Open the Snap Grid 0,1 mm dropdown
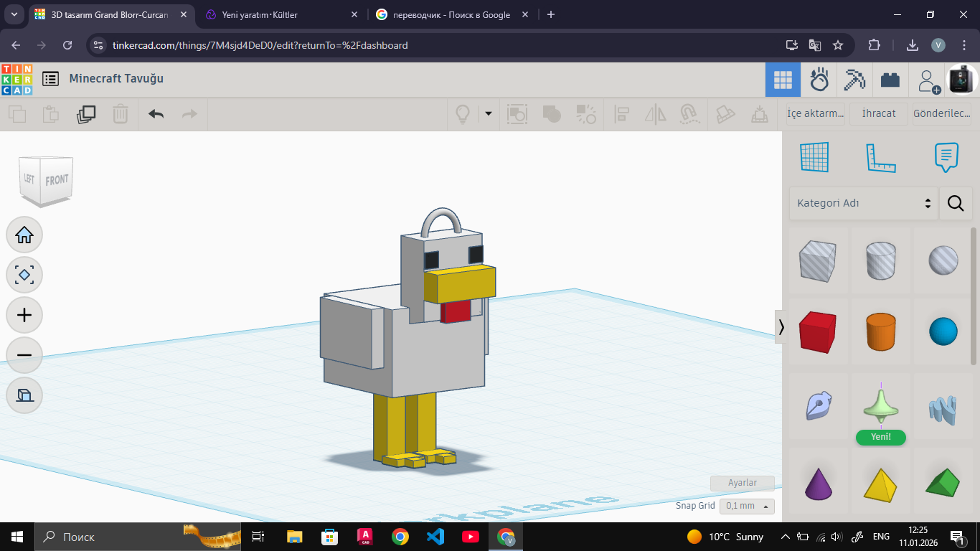The image size is (980, 551). [x=747, y=506]
